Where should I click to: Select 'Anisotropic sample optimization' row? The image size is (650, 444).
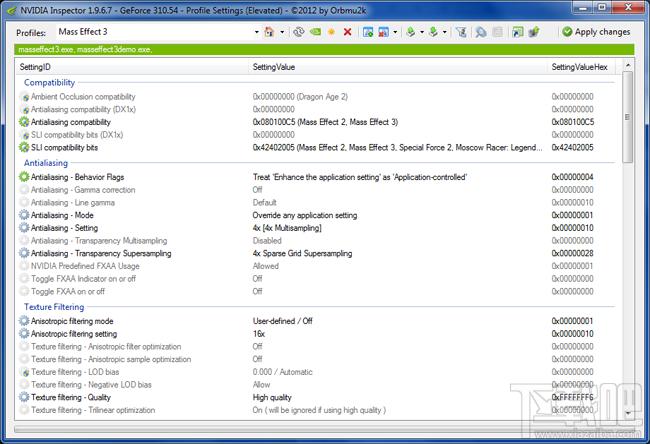pyautogui.click(x=317, y=359)
